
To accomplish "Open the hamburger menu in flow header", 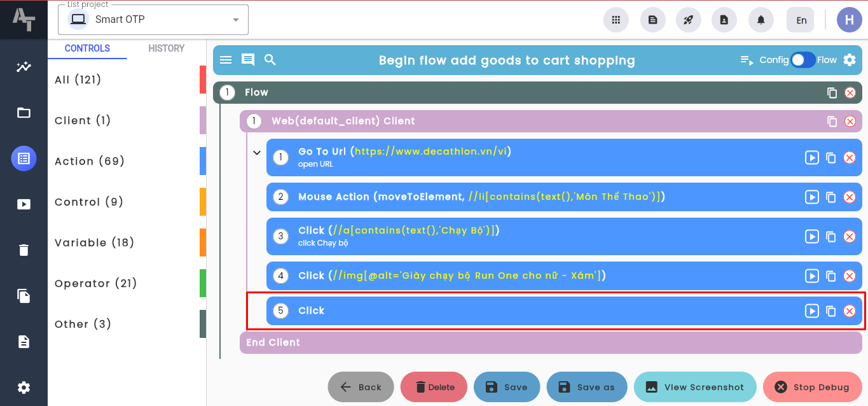I will click(226, 60).
